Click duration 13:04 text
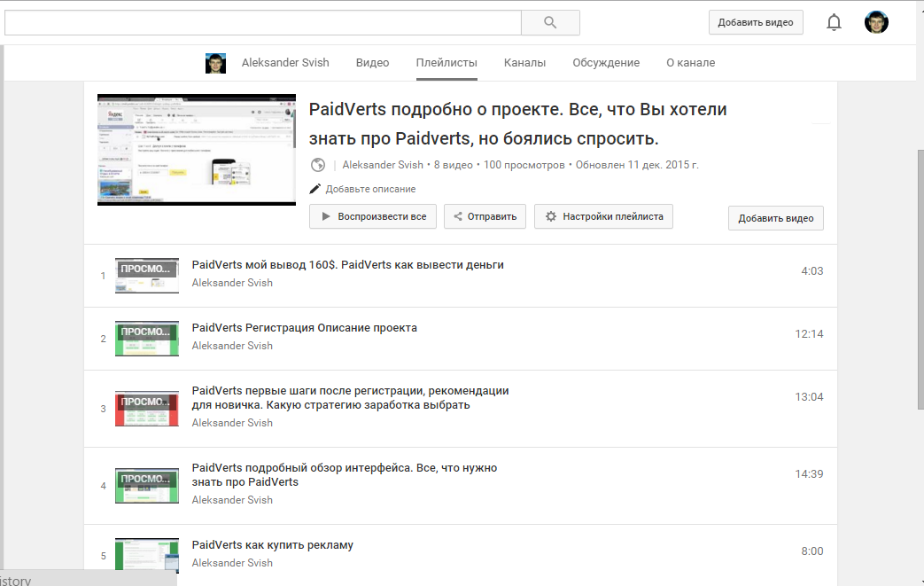The width and height of the screenshot is (924, 586). [809, 397]
